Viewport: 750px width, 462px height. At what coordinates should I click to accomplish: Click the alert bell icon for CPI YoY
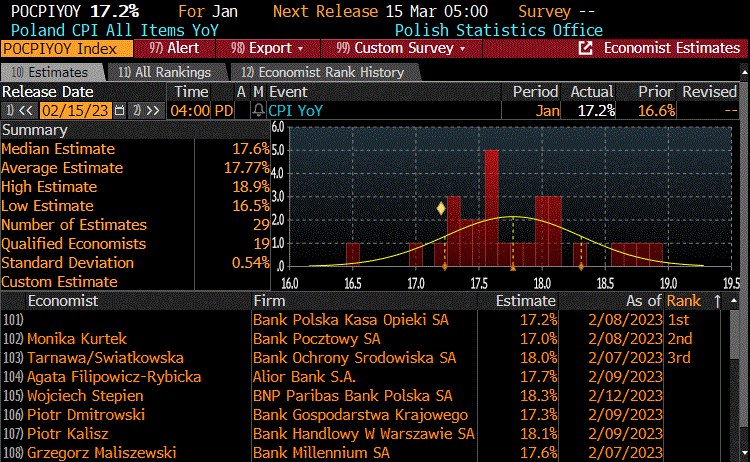[x=258, y=110]
